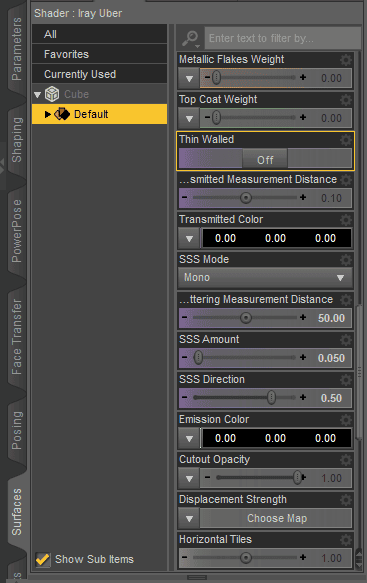Switch to the Shaping tab
Image resolution: width=367 pixels, height=583 pixels.
[16, 140]
